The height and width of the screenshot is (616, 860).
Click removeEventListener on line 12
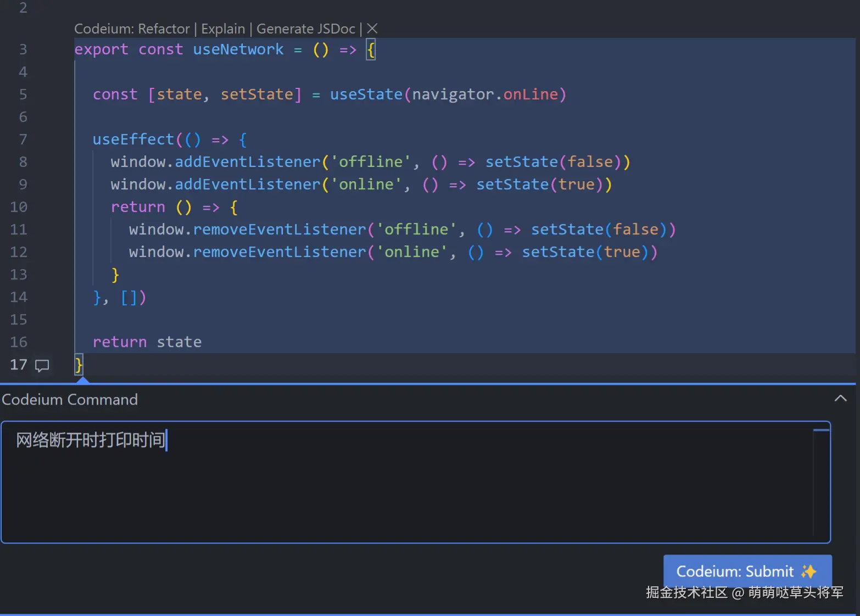click(280, 252)
